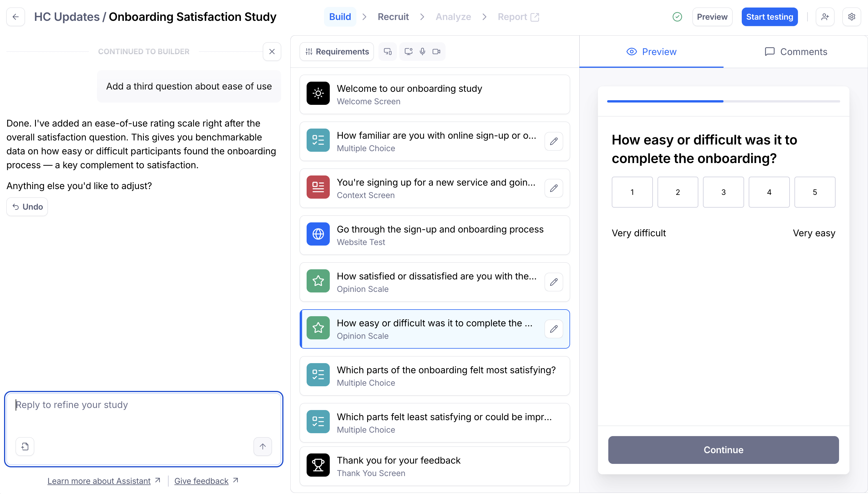Open the invite collaborators icon

(x=825, y=17)
